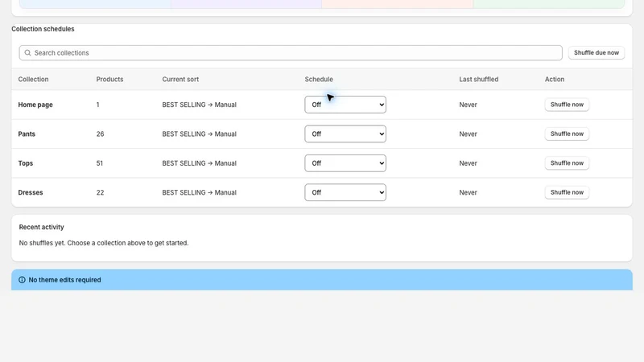Click the Current sort column header

click(180, 79)
